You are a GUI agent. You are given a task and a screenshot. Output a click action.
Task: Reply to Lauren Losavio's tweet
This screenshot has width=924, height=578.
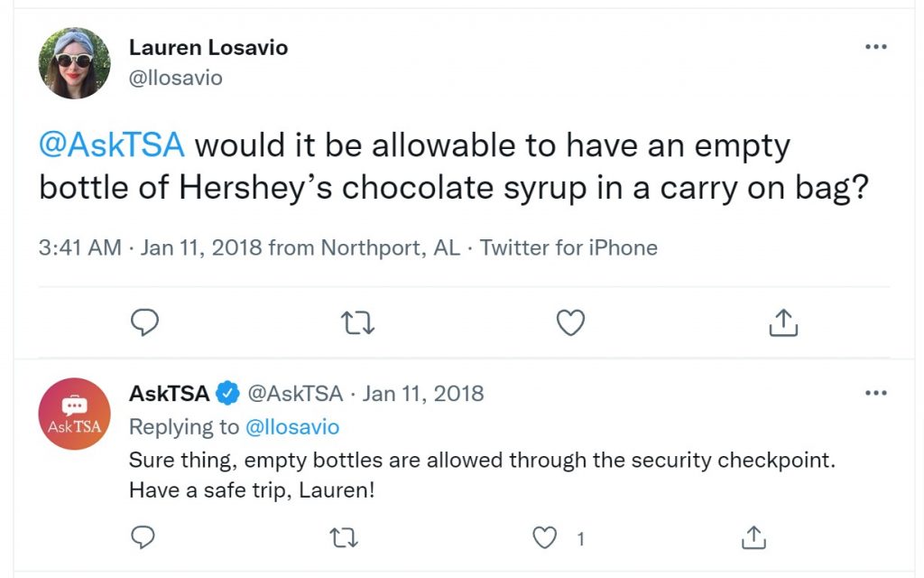click(x=144, y=322)
